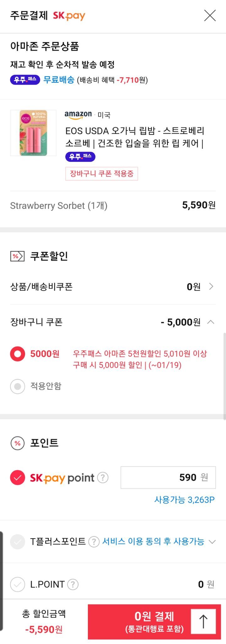Close the order payment page

tap(210, 15)
